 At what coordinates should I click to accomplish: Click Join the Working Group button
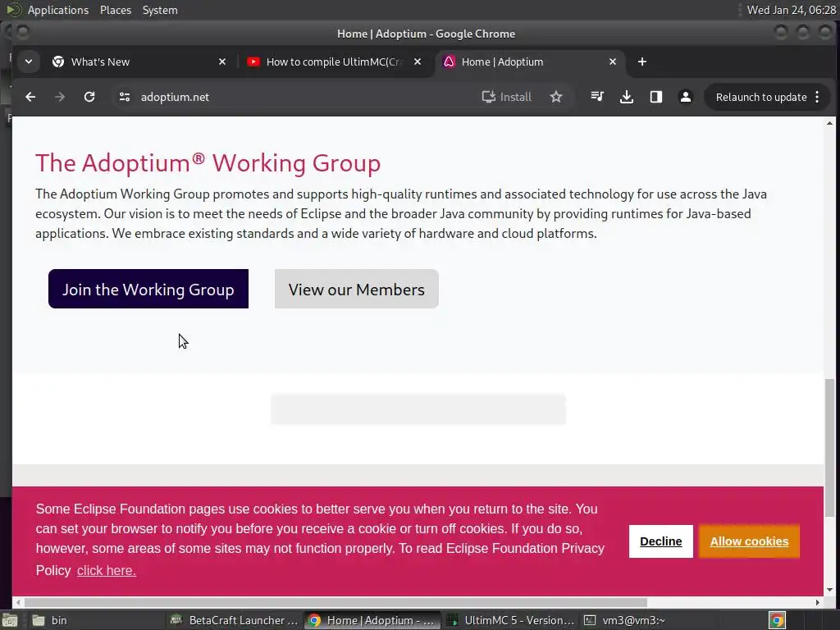pos(148,289)
